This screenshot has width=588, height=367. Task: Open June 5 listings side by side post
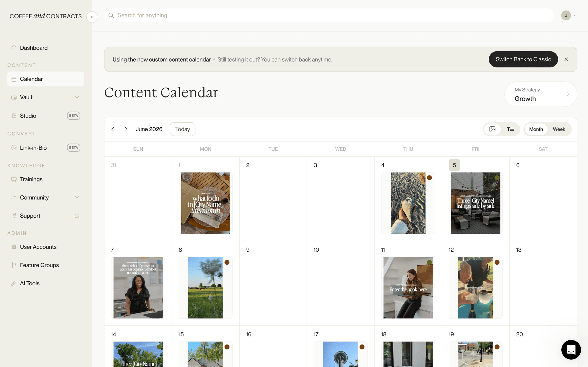click(x=476, y=203)
